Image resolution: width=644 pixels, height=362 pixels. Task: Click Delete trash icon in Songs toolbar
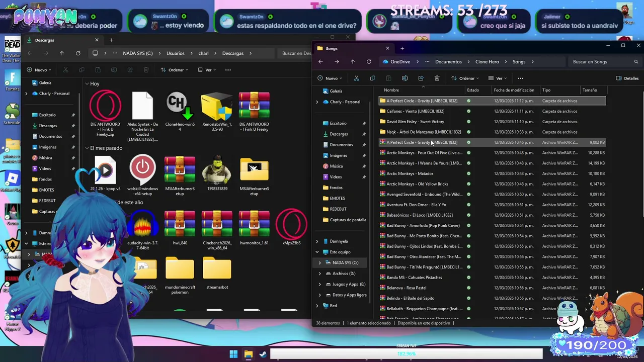(x=437, y=78)
